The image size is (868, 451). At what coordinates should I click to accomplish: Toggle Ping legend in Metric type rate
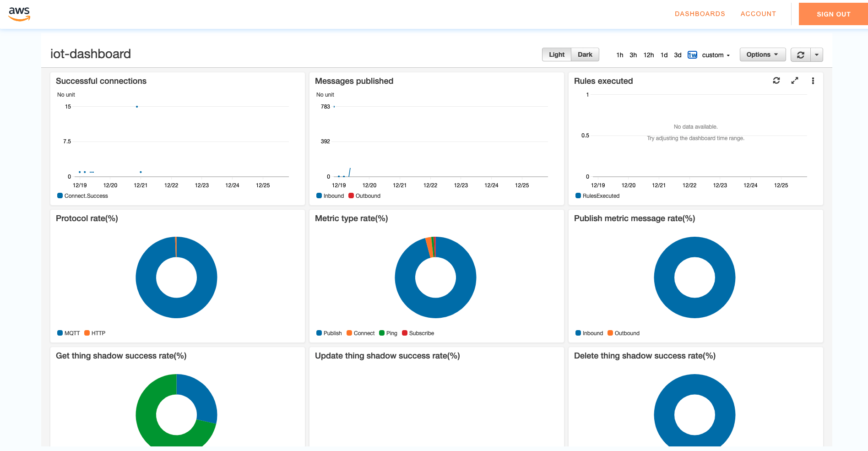pyautogui.click(x=388, y=333)
